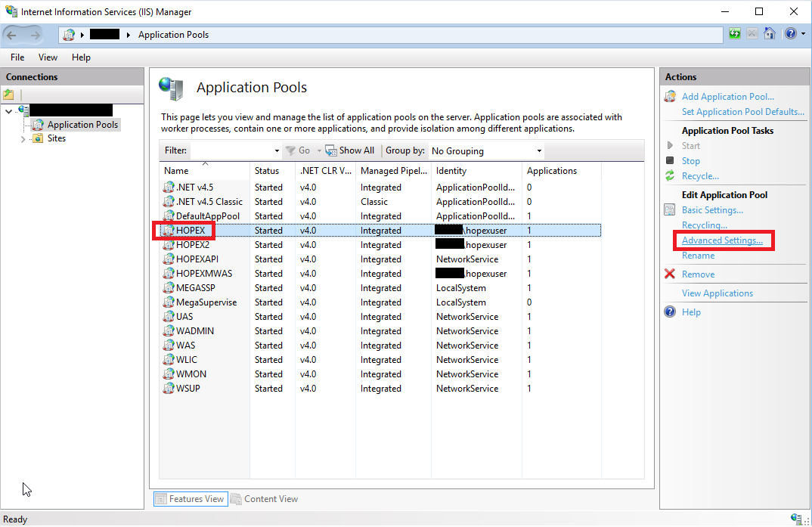Click the Stop application pool icon
The height and width of the screenshot is (527, 812).
pos(670,161)
